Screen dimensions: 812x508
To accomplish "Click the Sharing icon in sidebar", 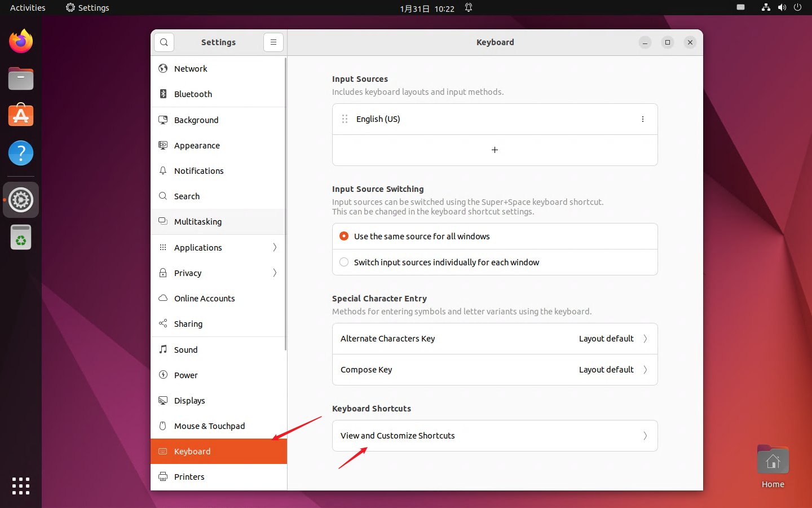I will pos(163,323).
